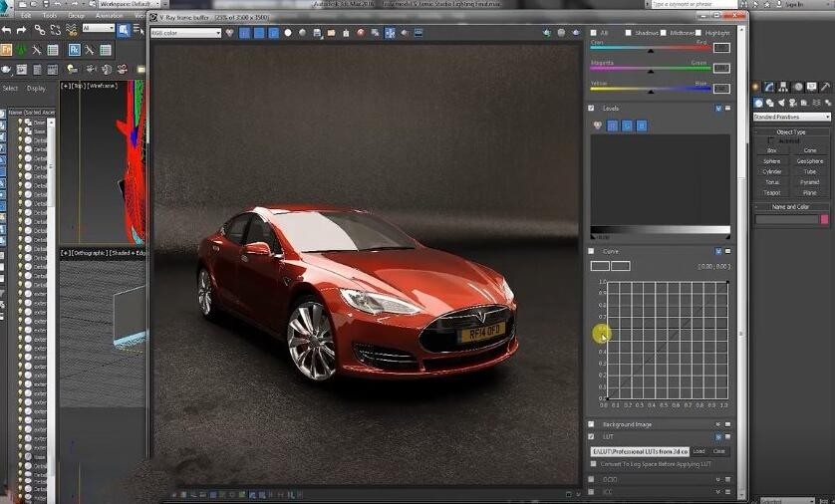Open the Group menu
Screen dimensions: 835x504
click(76, 15)
